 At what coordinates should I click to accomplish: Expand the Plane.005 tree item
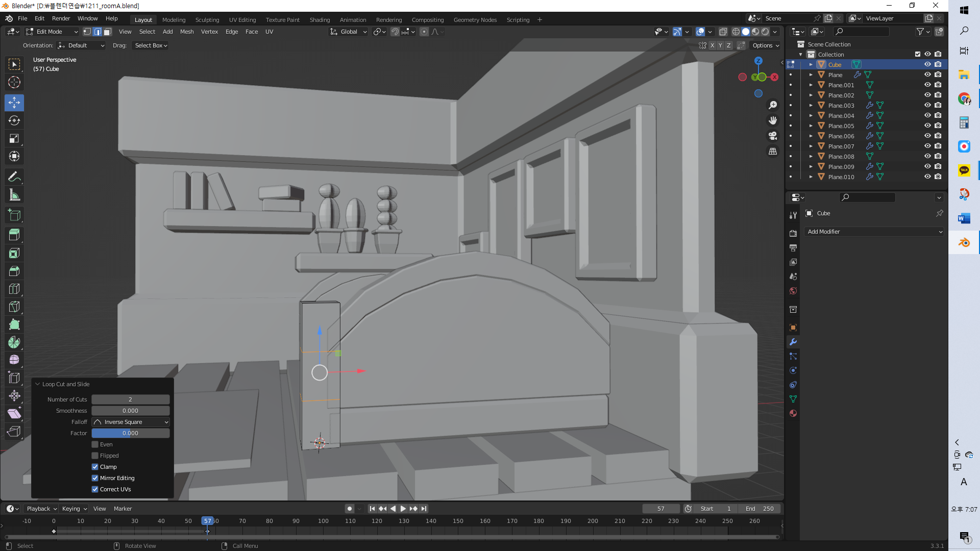pyautogui.click(x=811, y=126)
